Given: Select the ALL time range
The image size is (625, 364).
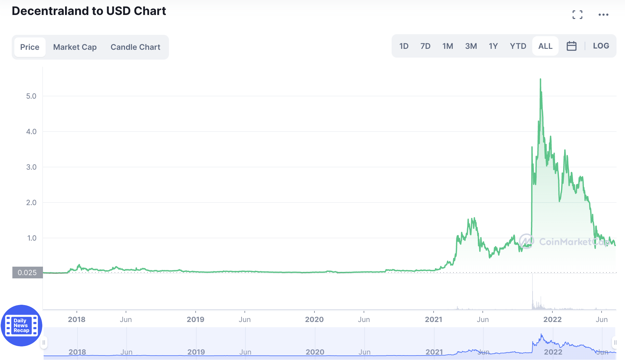Looking at the screenshot, I should 545,46.
